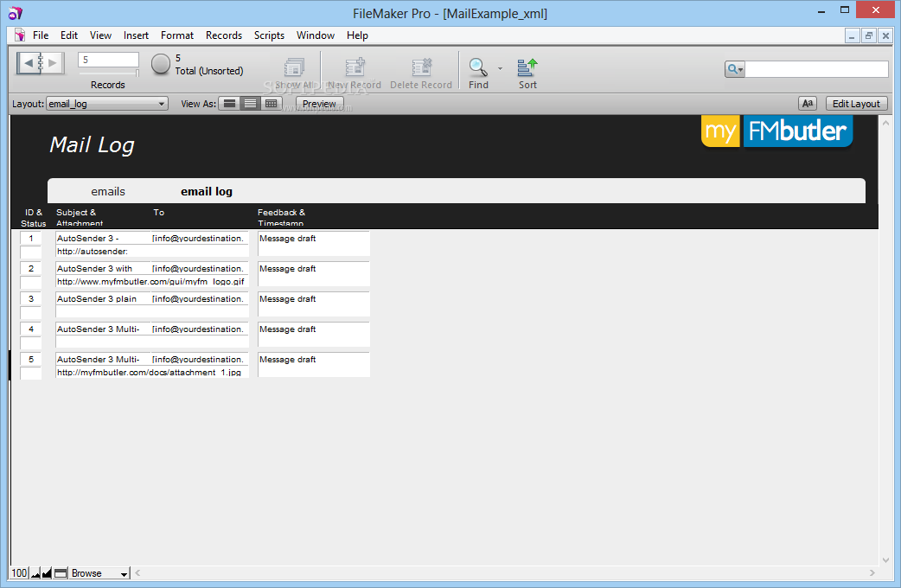Screen dimensions: 901x588
Task: Click 'Message draft' feedback in record 5
Action: tap(314, 365)
